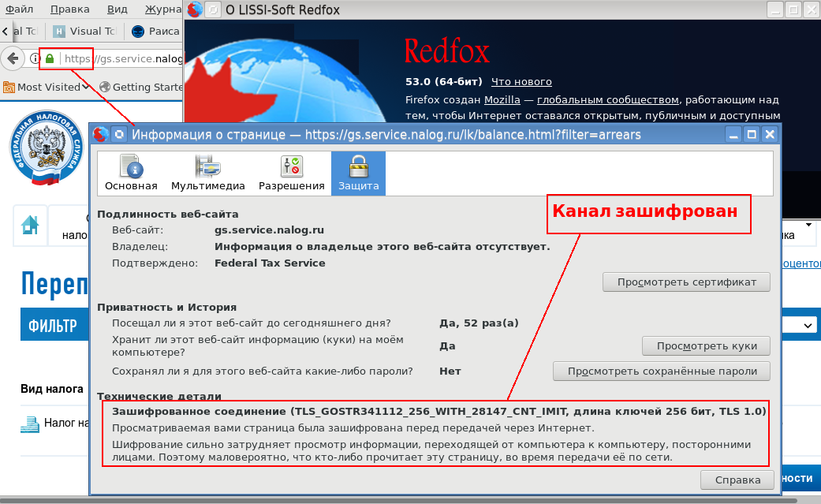The height and width of the screenshot is (504, 821).
Task: Click second titlebar icon in About window
Action: (213, 10)
